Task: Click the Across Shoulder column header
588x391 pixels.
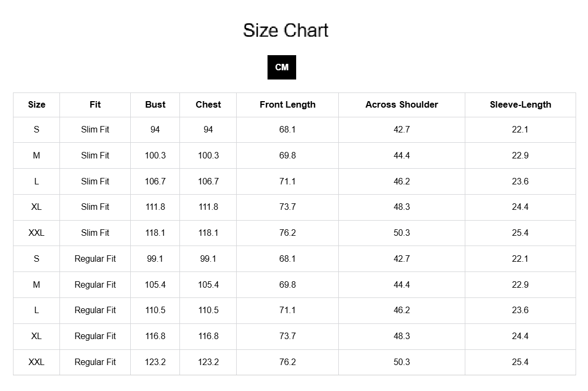Action: (x=402, y=104)
